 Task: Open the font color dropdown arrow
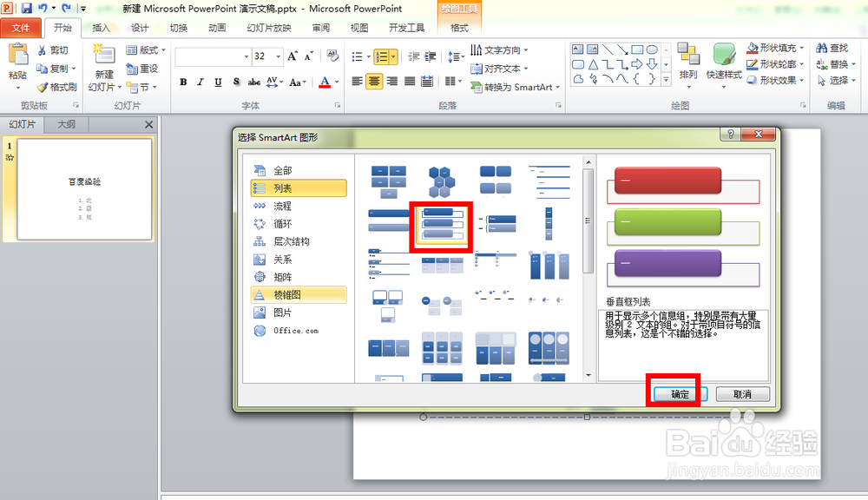(336, 82)
